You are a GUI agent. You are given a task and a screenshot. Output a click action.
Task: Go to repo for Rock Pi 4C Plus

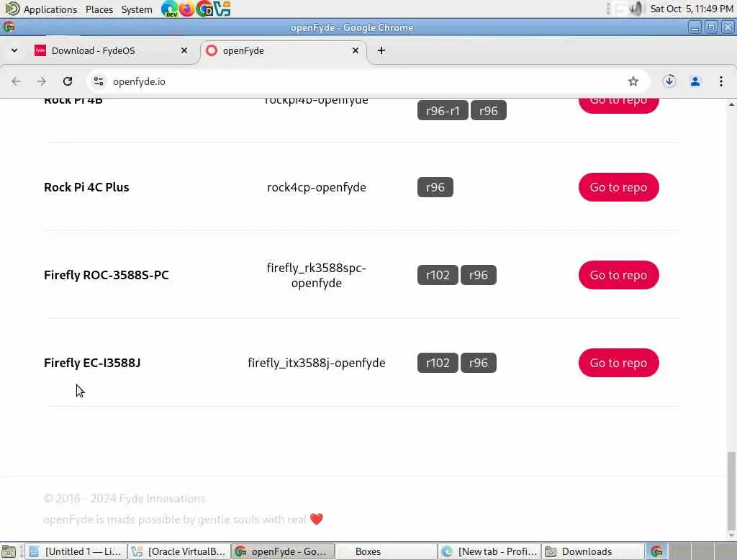(x=618, y=187)
